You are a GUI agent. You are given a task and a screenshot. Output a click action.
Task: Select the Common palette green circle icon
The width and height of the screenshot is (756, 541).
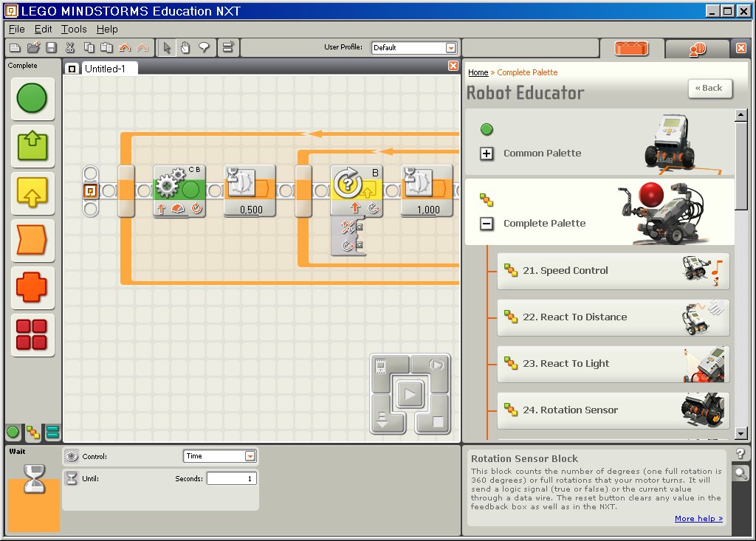click(32, 99)
